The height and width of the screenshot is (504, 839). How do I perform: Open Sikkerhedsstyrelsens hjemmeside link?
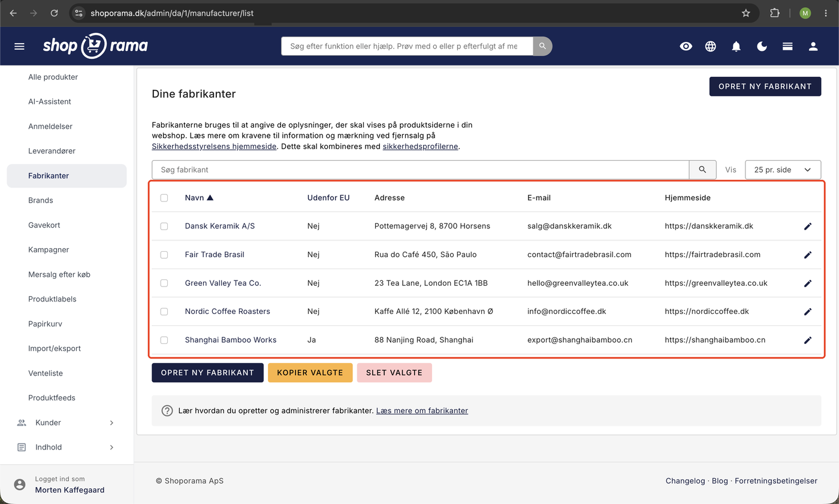(214, 146)
